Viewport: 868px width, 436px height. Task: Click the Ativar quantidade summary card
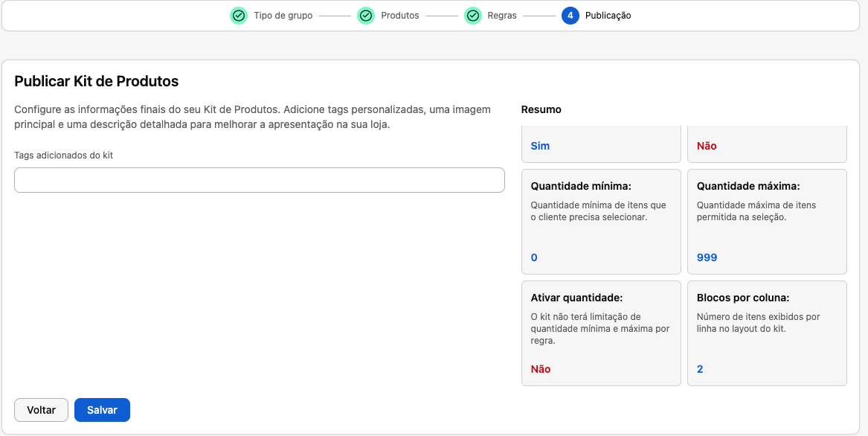tap(601, 333)
